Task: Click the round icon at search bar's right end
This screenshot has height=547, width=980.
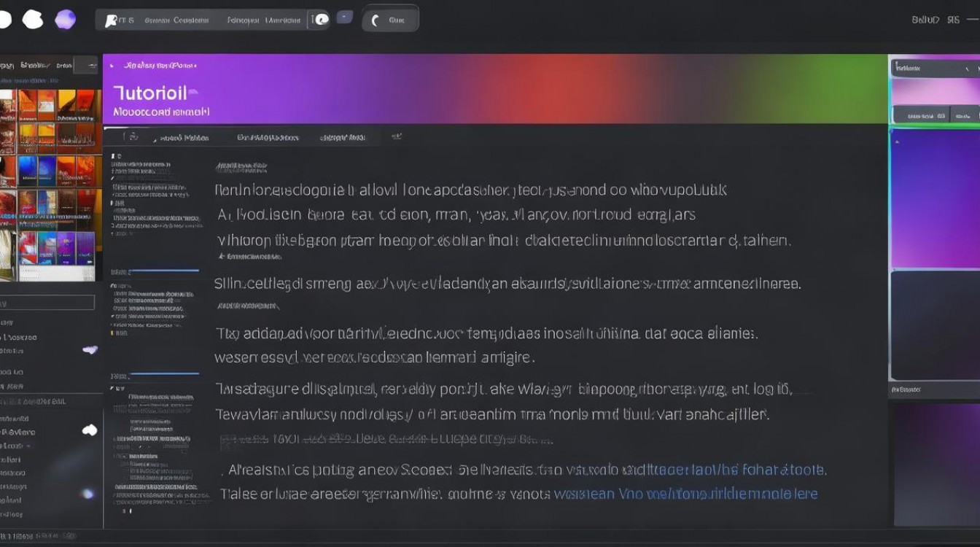Action: (320, 20)
